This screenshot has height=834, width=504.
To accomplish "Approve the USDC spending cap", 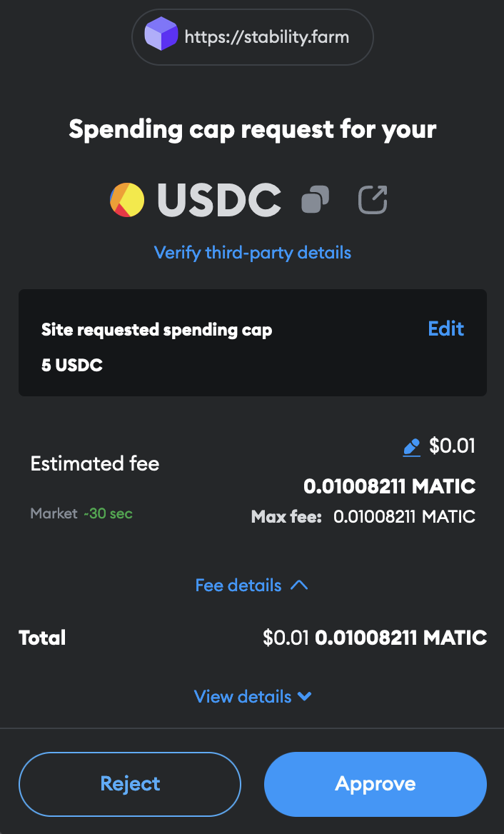I will pyautogui.click(x=376, y=784).
